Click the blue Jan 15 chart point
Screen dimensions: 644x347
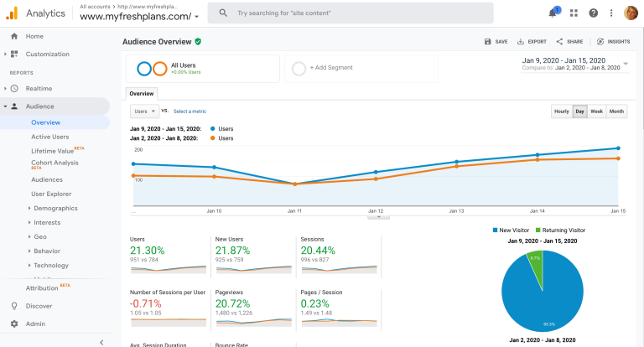tap(618, 148)
